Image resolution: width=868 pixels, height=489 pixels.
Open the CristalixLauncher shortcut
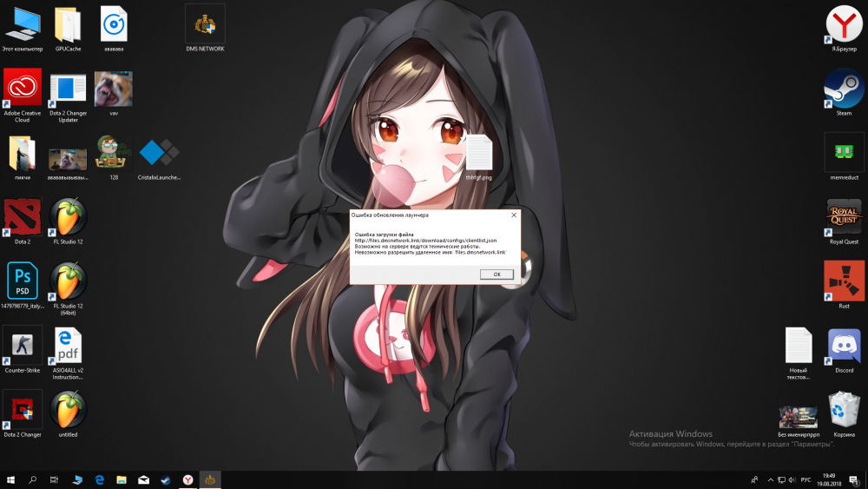pos(159,153)
